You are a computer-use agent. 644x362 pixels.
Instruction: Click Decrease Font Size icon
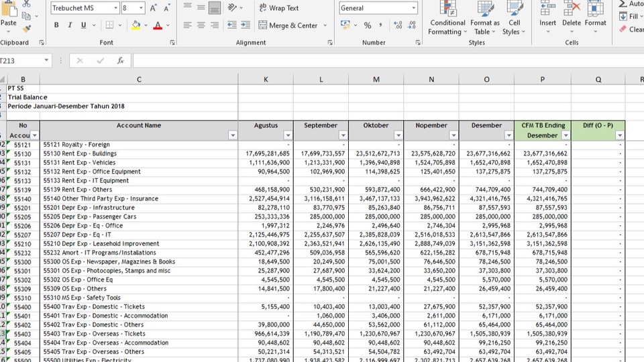pos(167,8)
